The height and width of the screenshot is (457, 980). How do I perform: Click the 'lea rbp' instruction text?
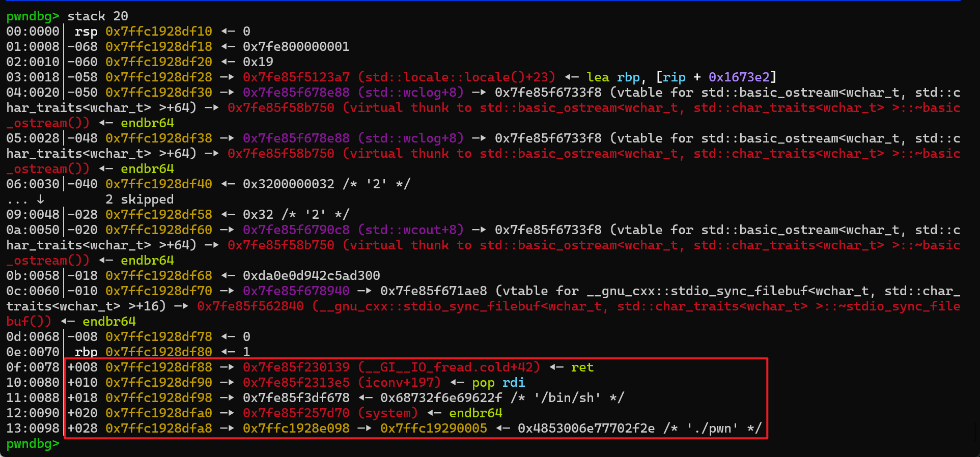coord(613,77)
